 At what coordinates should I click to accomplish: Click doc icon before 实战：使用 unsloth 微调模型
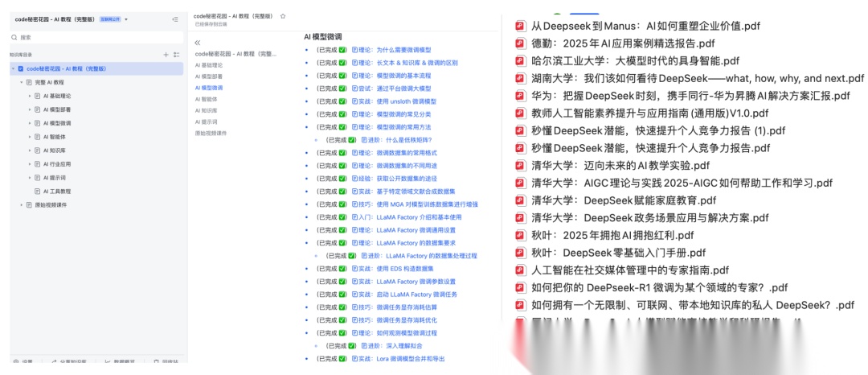[x=355, y=101]
